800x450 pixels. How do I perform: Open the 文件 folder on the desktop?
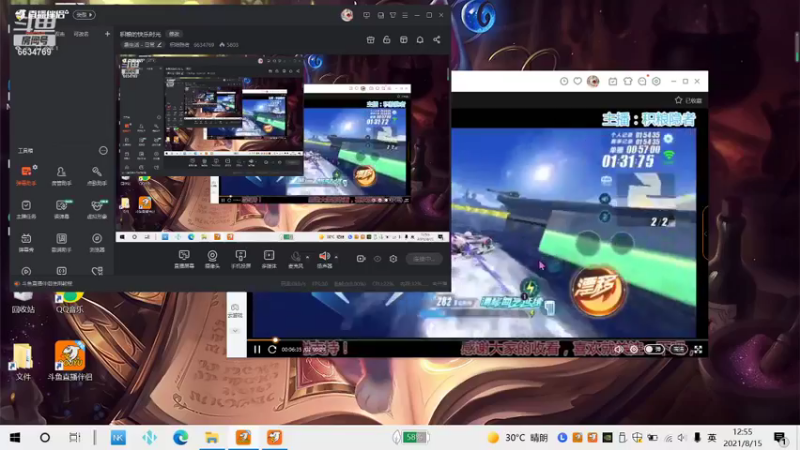click(x=23, y=362)
